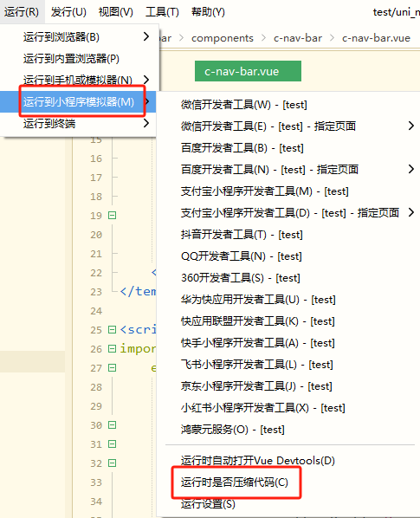Switch to the c-nav-bar.vue editor tab

[248, 71]
